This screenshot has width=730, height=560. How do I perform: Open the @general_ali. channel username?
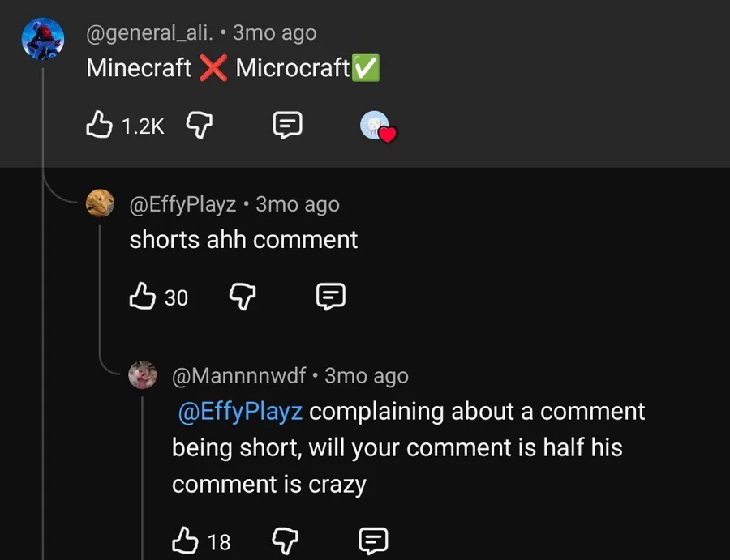150,33
